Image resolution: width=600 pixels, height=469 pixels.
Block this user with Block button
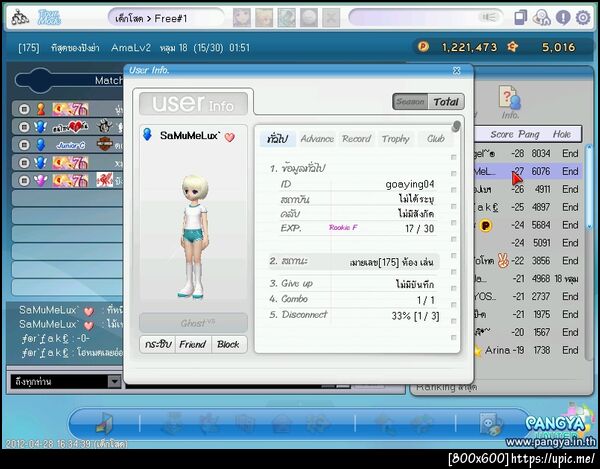click(x=228, y=344)
